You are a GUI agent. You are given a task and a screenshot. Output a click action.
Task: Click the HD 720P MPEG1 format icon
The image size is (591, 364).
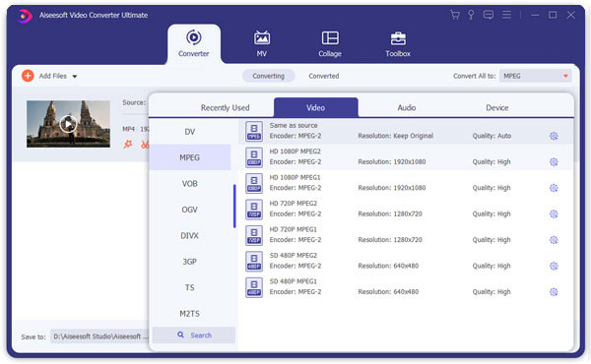pos(254,235)
